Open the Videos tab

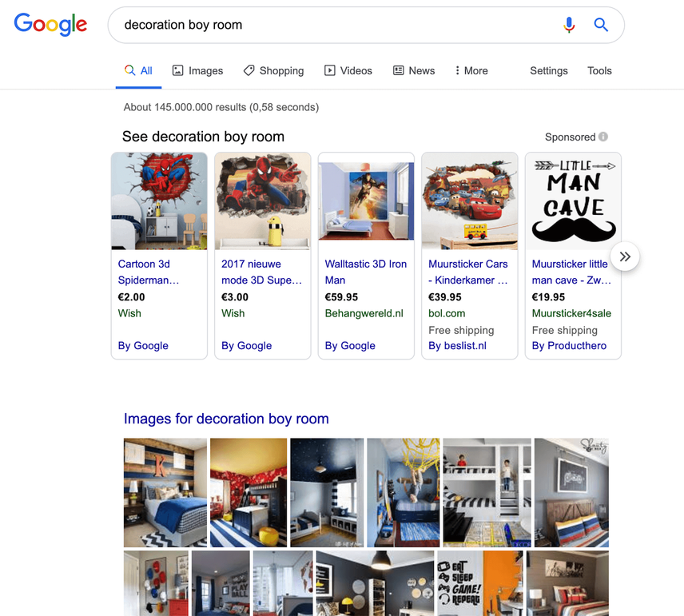coord(348,70)
